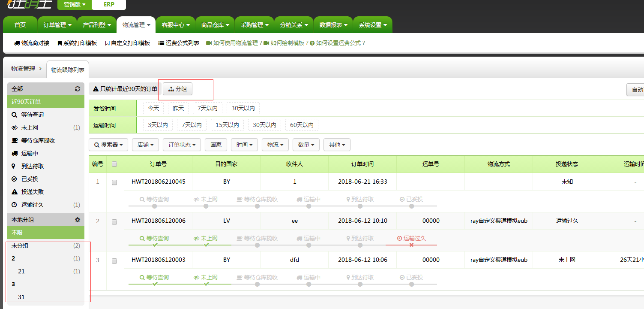Image resolution: width=644 pixels, height=309 pixels.
Task: Filter shipping time by 7天以内
Action: (208, 108)
